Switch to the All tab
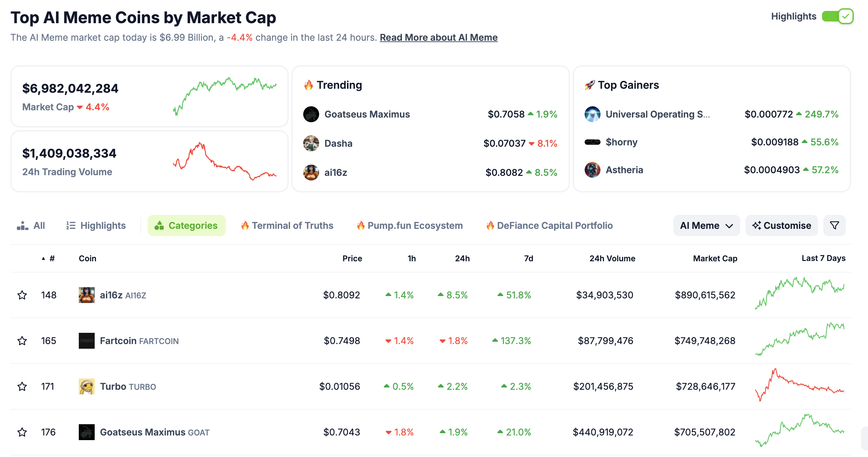This screenshot has width=868, height=457. (31, 225)
